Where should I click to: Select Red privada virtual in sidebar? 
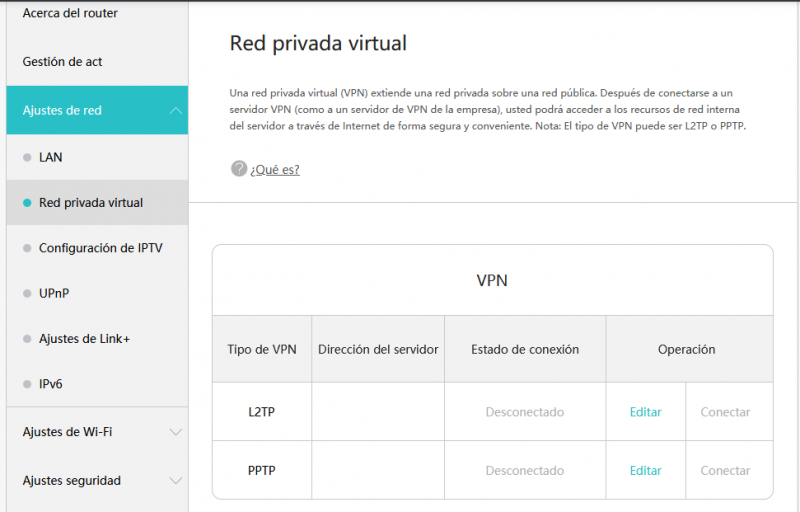click(x=91, y=202)
